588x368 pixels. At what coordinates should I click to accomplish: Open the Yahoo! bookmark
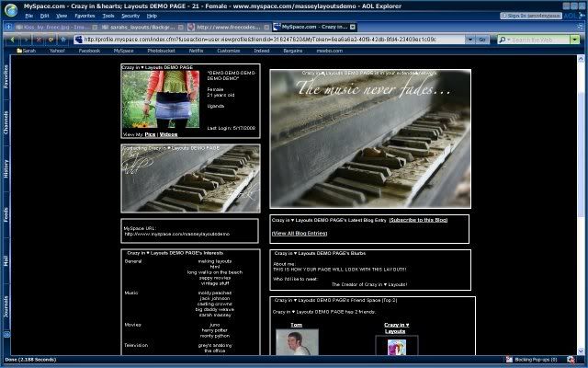click(x=57, y=51)
